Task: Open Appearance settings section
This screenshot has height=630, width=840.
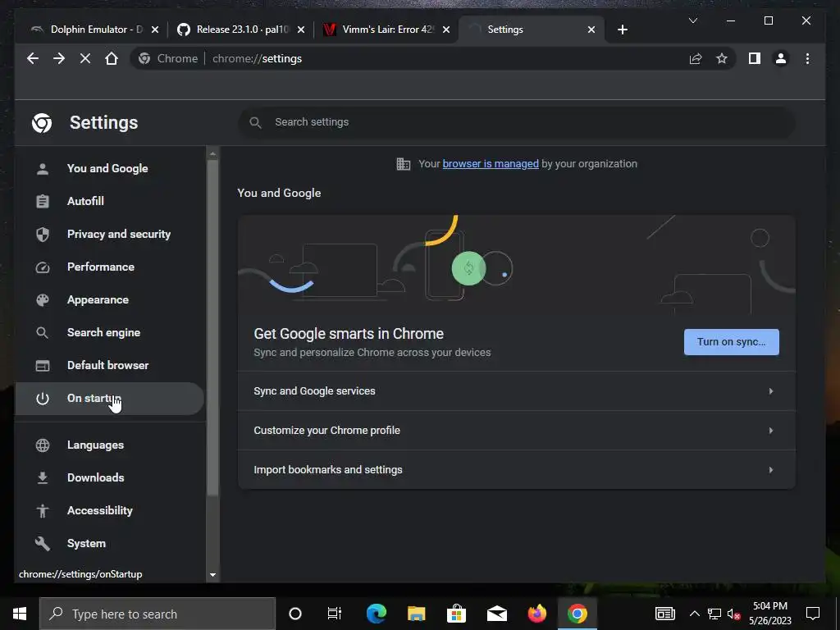Action: (x=109, y=299)
